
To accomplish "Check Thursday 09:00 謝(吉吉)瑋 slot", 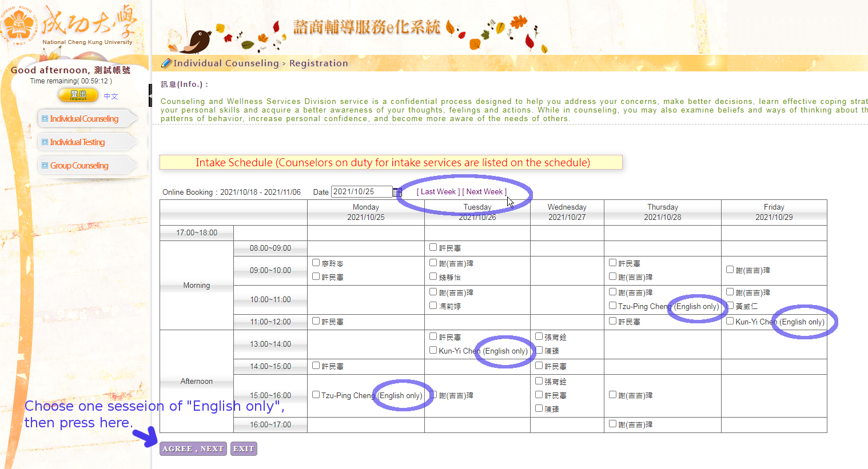I will (613, 276).
